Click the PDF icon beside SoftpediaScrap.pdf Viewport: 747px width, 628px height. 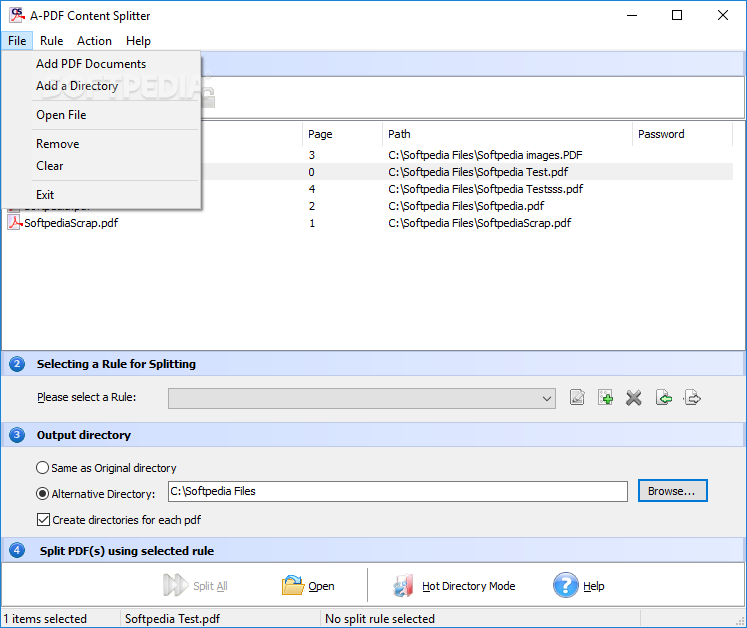click(14, 223)
